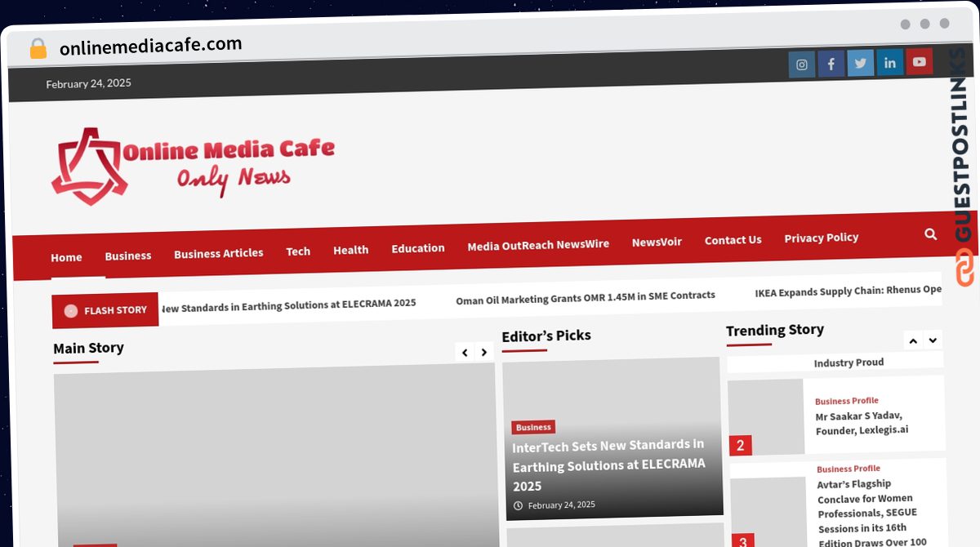980x547 pixels.
Task: Open the Health menu item
Action: tap(351, 250)
